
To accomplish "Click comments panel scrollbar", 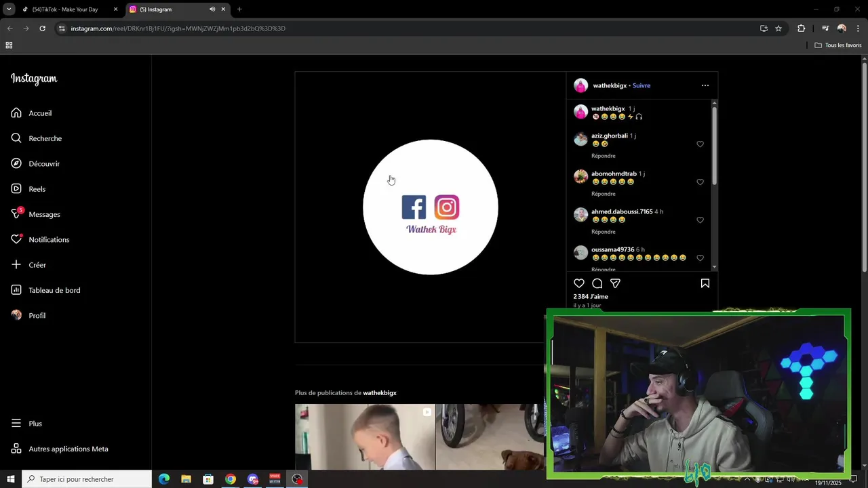I will coord(714,146).
